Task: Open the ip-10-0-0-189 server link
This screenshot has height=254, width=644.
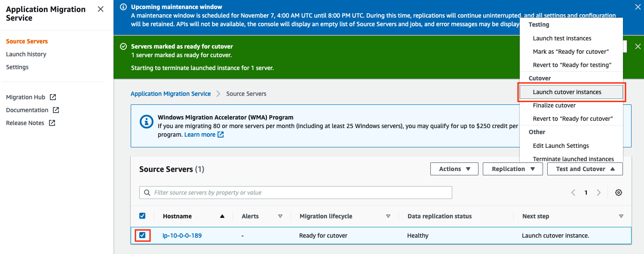Action: click(x=182, y=236)
